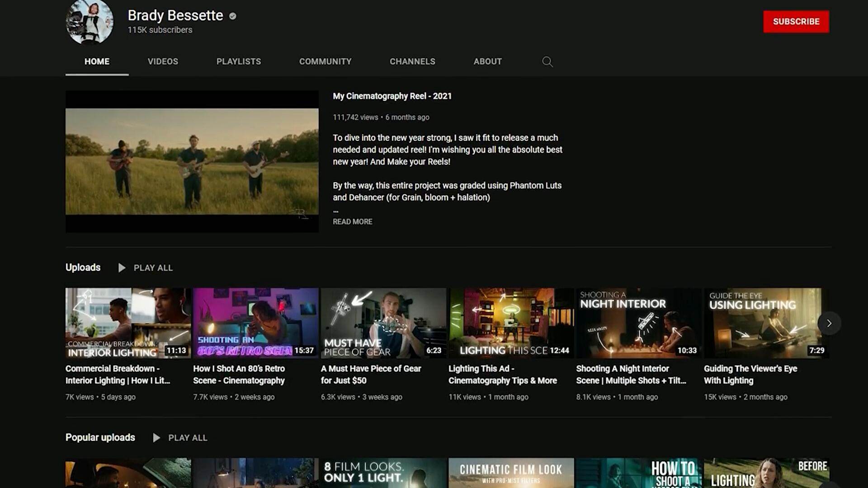Open Must Have Piece of Gear thumbnail
Screen dimensions: 868x488
[x=383, y=323]
